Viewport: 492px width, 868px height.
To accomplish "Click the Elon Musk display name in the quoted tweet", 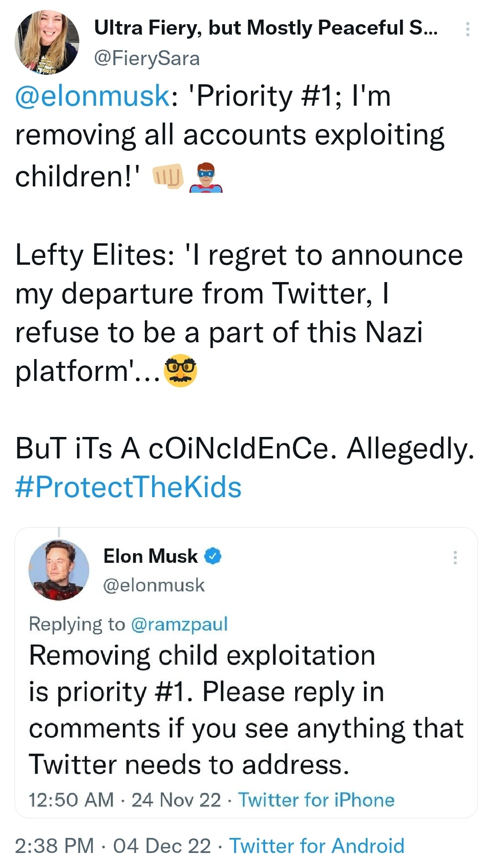I will [x=151, y=556].
